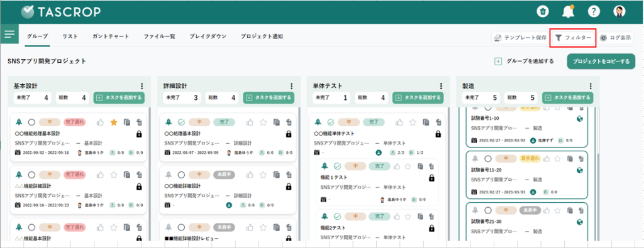The width and height of the screenshot is (644, 248).
Task: Click lock icon on 〇〇機能詳細設計 card
Action: point(289,186)
